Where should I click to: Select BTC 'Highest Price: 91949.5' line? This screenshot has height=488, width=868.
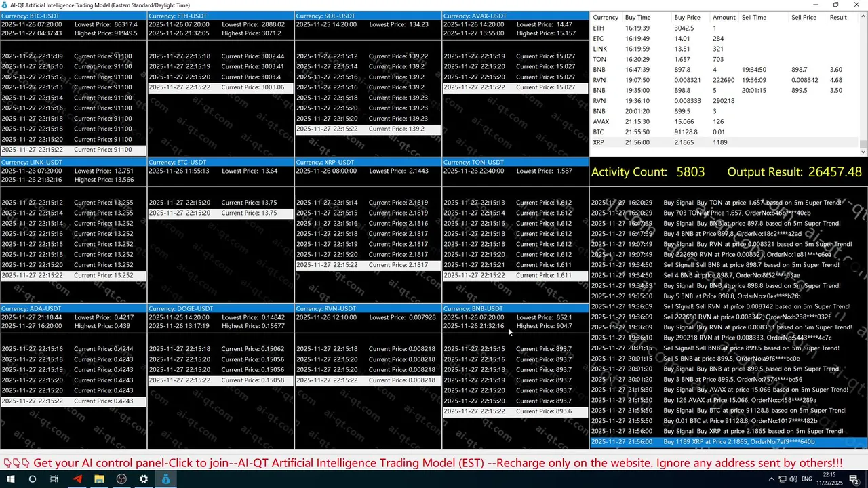tap(73, 33)
